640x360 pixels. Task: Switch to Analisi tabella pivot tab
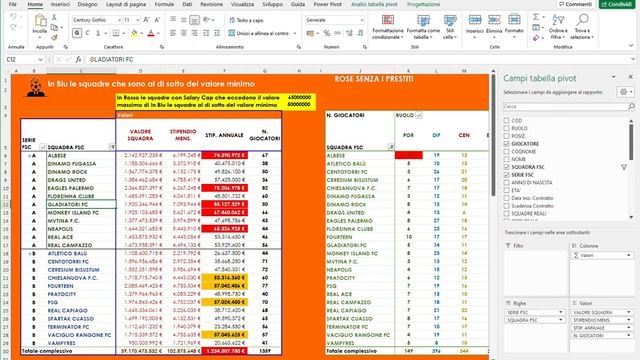point(374,4)
